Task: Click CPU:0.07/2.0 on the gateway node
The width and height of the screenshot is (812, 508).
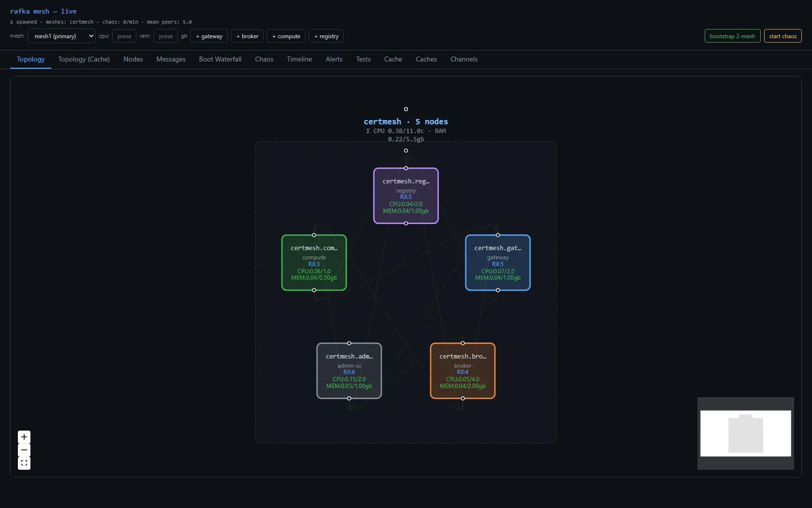Action: [x=498, y=271]
